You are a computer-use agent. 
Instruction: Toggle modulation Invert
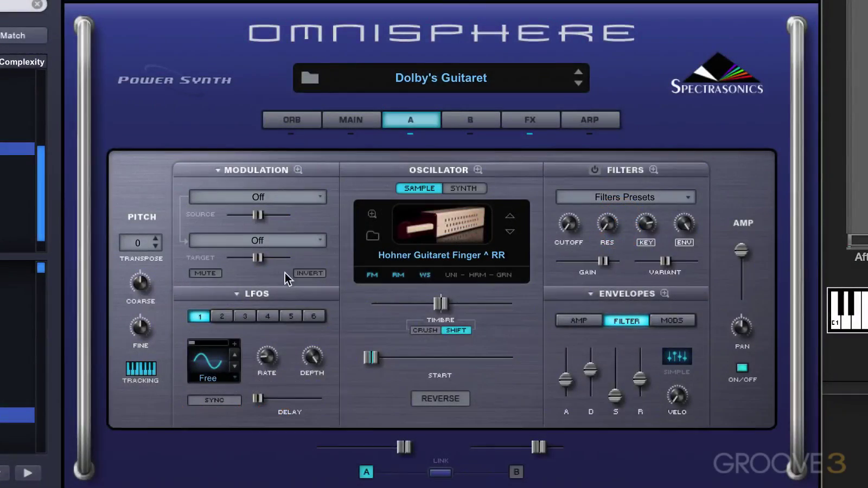tap(310, 273)
